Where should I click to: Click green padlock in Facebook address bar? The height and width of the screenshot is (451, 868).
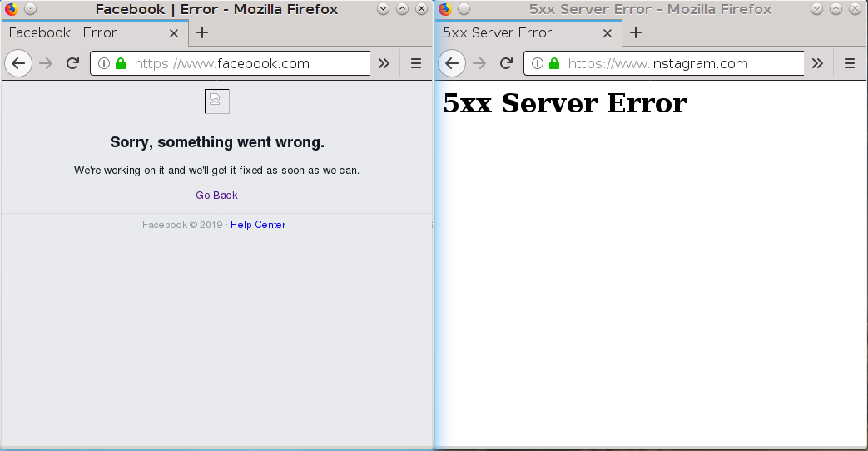click(x=121, y=63)
